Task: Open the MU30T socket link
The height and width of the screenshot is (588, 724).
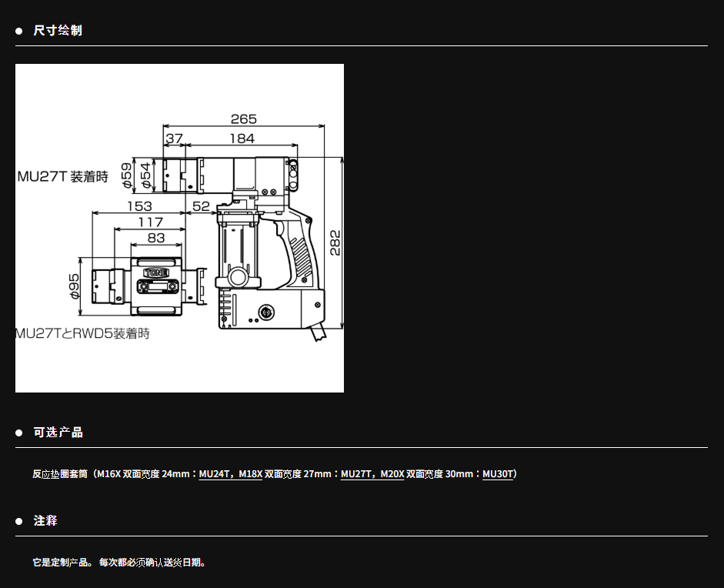Action: point(497,474)
